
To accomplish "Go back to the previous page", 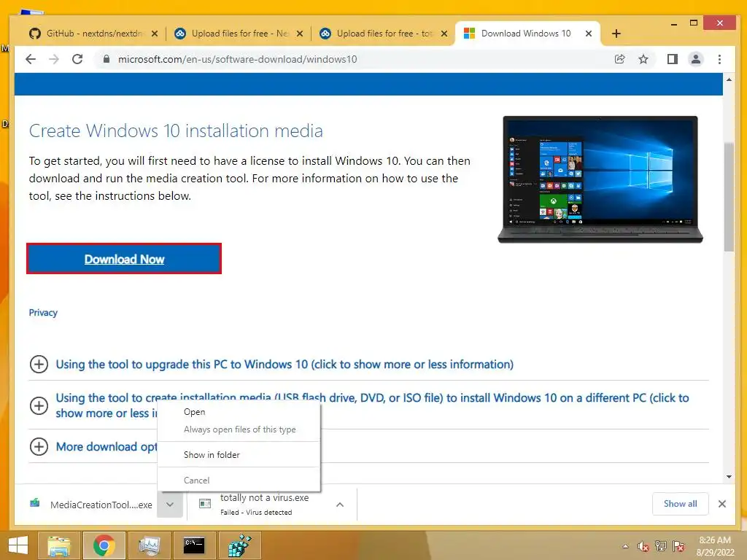I will (31, 59).
